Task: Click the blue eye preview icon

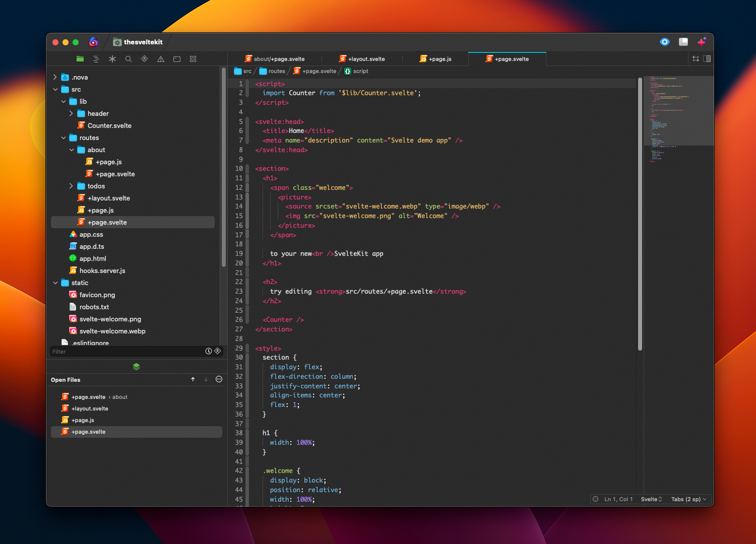Action: click(x=665, y=42)
